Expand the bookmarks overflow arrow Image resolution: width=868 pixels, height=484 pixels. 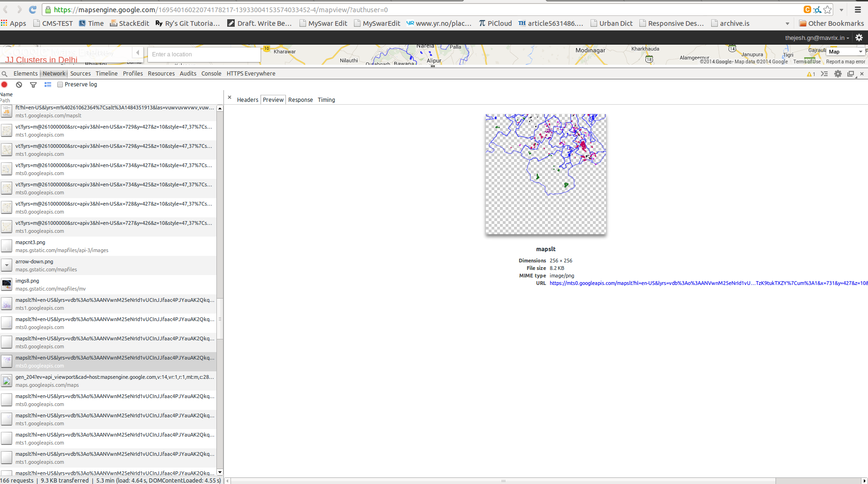pos(787,23)
